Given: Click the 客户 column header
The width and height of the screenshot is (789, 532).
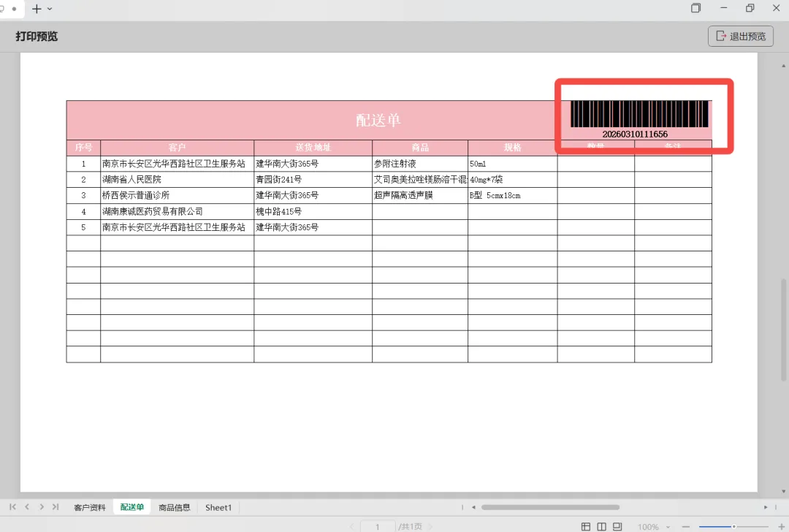Looking at the screenshot, I should click(x=177, y=148).
